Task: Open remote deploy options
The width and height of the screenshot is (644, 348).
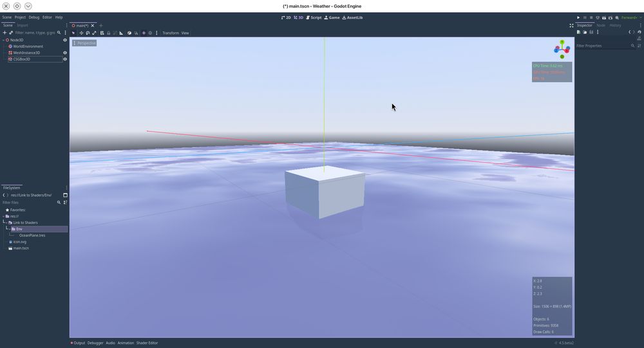Action: pyautogui.click(x=598, y=17)
